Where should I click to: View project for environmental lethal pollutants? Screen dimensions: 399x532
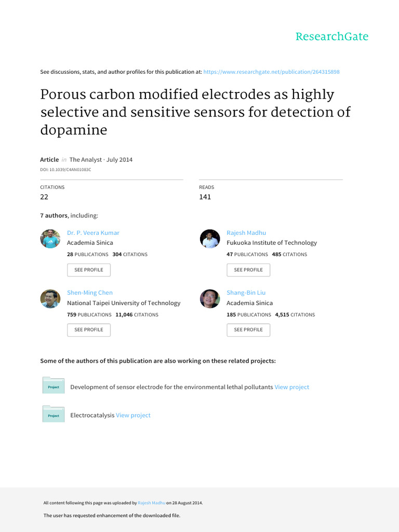click(291, 387)
